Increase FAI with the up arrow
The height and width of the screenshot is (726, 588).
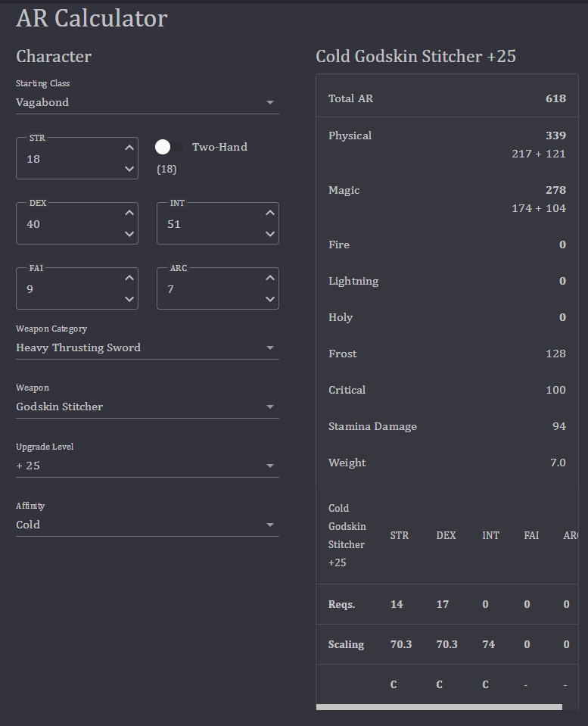(x=129, y=279)
